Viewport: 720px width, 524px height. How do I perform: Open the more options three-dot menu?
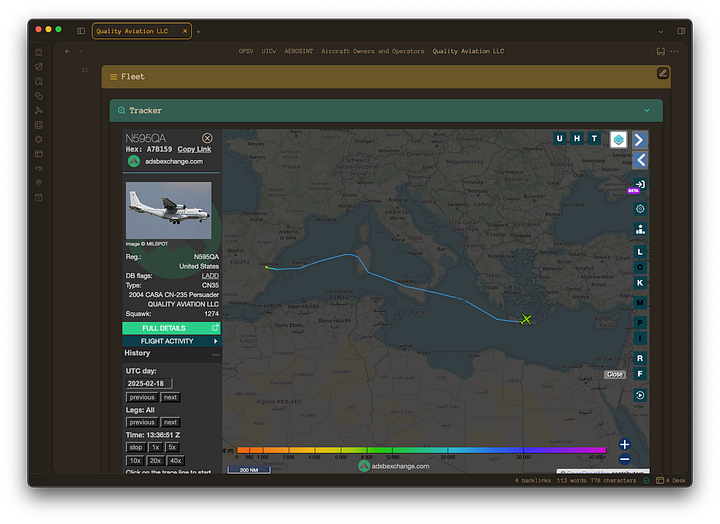[674, 51]
